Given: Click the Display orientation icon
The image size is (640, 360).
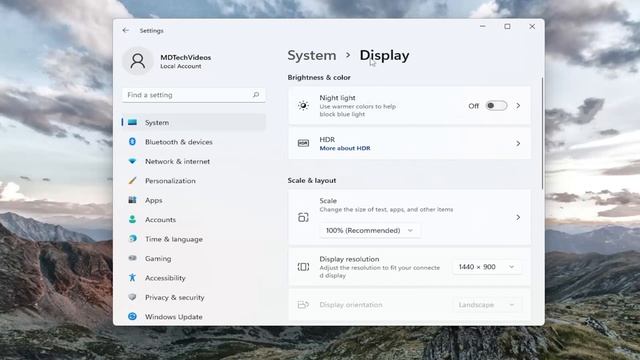Looking at the screenshot, I should point(303,305).
